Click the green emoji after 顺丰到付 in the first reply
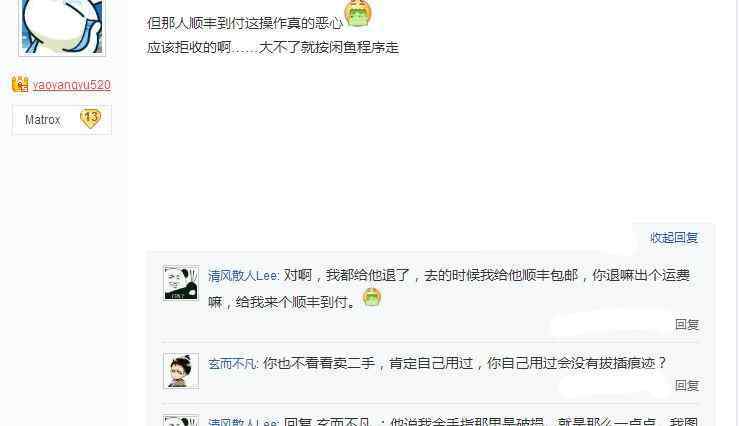Viewport: 739px width, 426px height. (x=372, y=298)
